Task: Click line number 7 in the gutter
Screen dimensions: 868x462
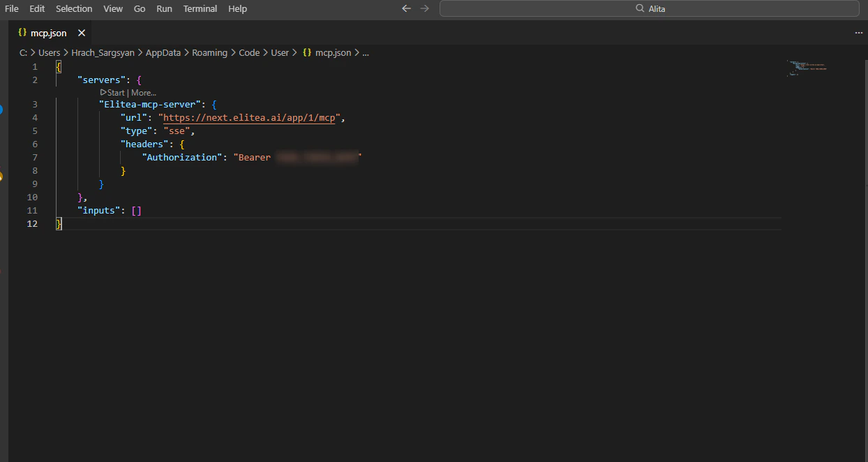Action: pos(34,157)
